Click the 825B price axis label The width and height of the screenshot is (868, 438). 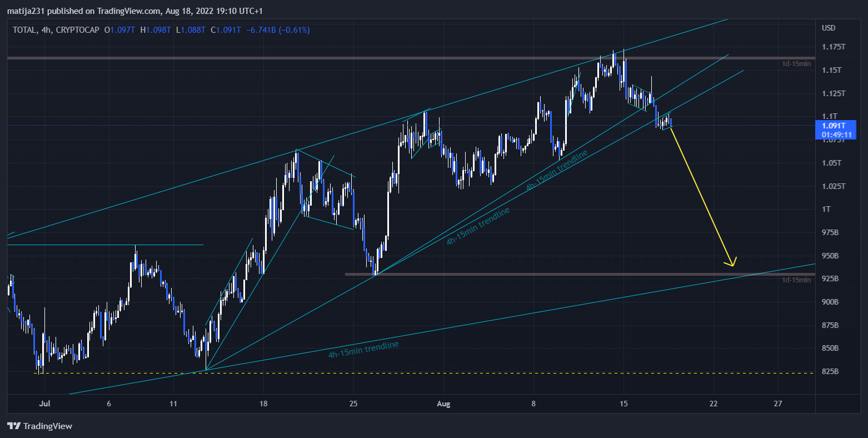click(830, 371)
